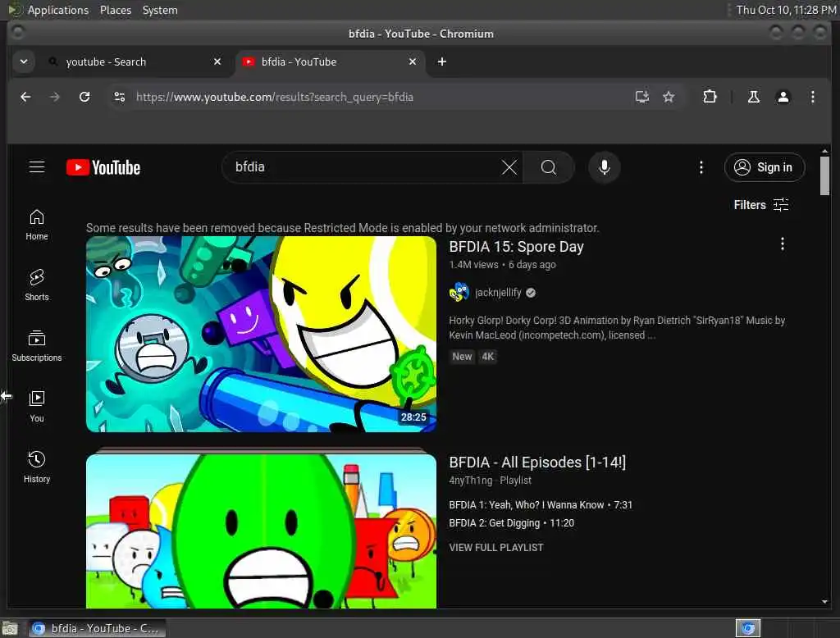Open the You section in sidebar
The image size is (840, 638).
(36, 407)
